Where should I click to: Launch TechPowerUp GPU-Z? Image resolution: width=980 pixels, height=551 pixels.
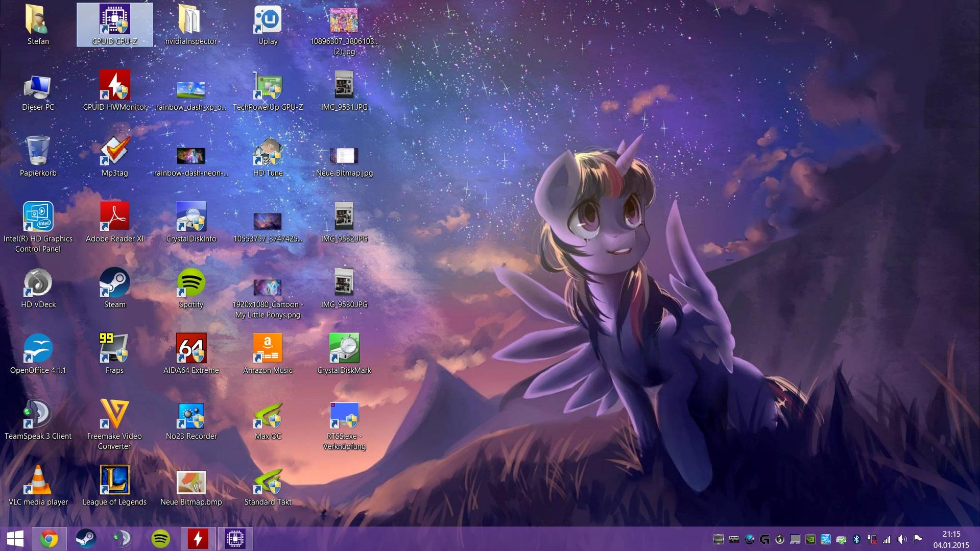click(268, 92)
